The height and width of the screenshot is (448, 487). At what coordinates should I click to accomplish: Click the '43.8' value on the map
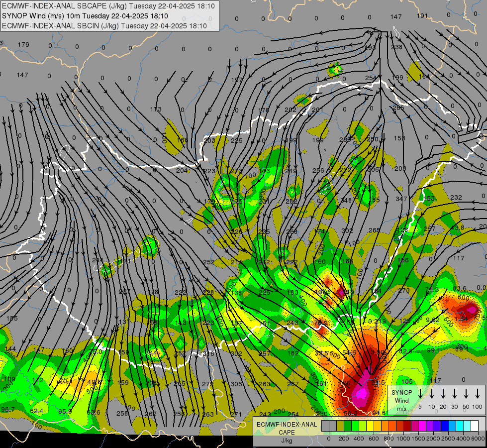coord(458,228)
